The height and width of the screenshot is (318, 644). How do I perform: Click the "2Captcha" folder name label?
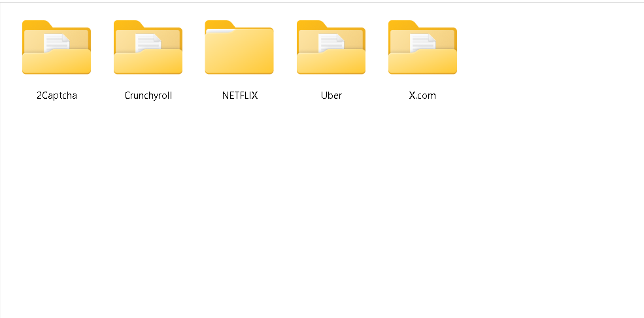click(x=57, y=96)
